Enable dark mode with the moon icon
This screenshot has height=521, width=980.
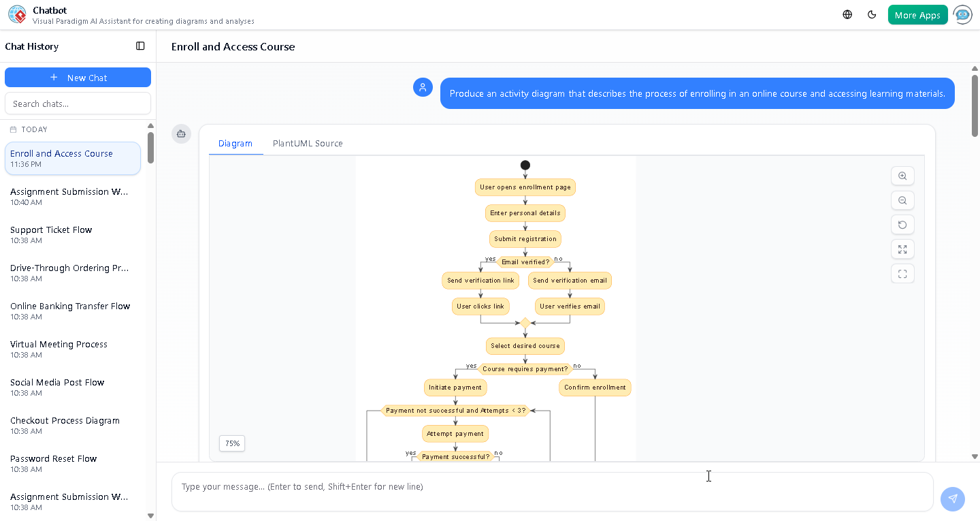point(872,14)
